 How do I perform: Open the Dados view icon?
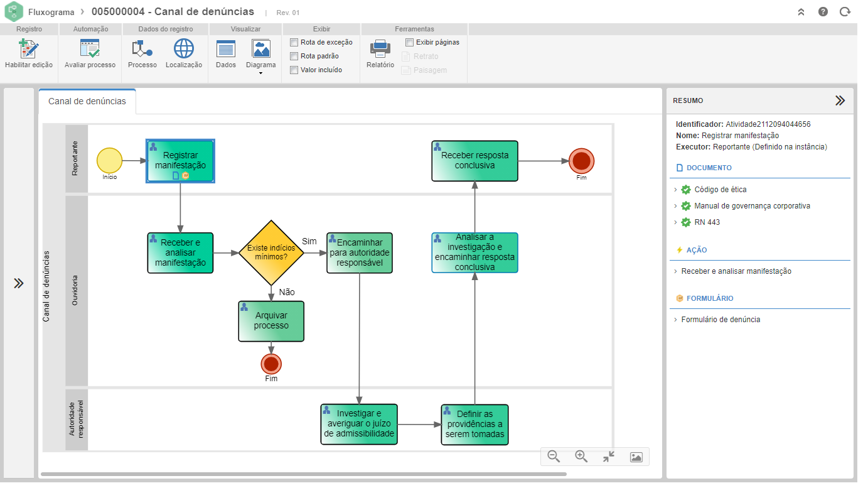coord(226,49)
